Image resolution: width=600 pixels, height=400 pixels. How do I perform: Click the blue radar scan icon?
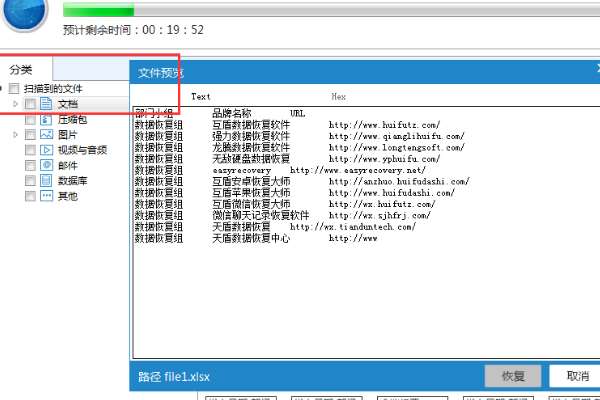click(x=24, y=13)
